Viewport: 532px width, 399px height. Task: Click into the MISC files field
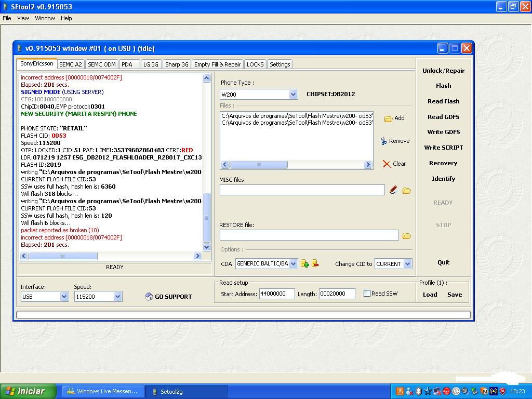(x=302, y=190)
